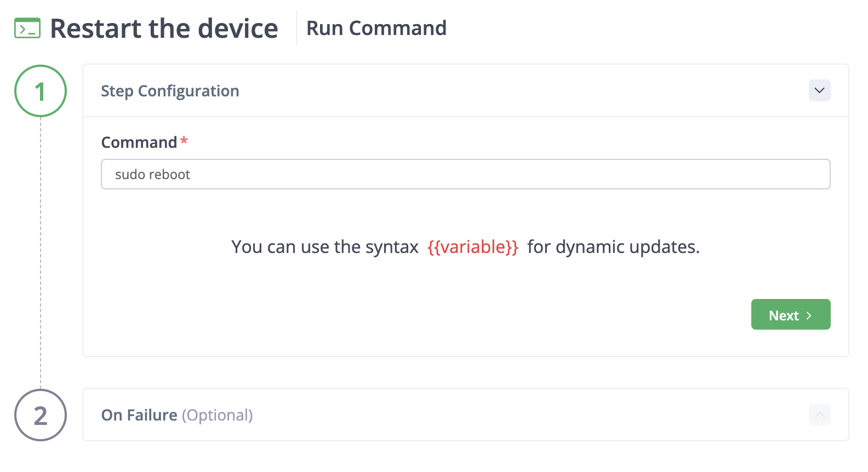Viewport: 868px width, 472px height.
Task: Click the dashed connector between steps
Action: tap(41, 253)
